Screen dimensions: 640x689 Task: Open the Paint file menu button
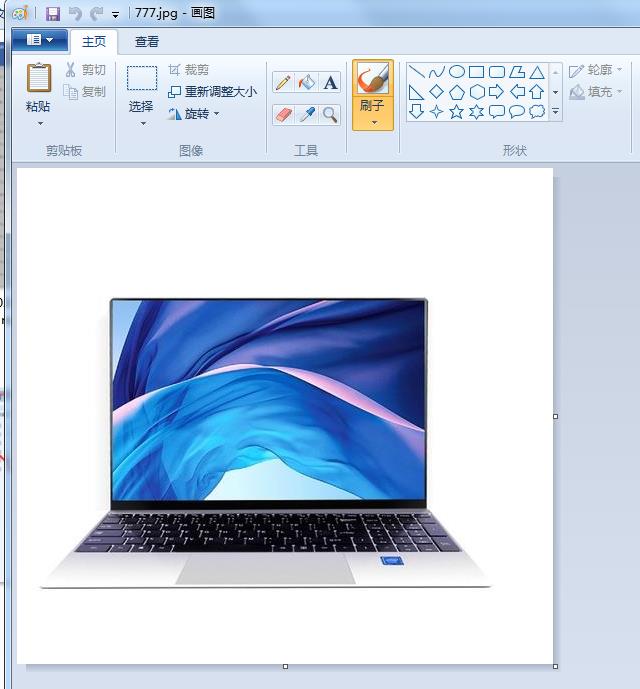40,40
